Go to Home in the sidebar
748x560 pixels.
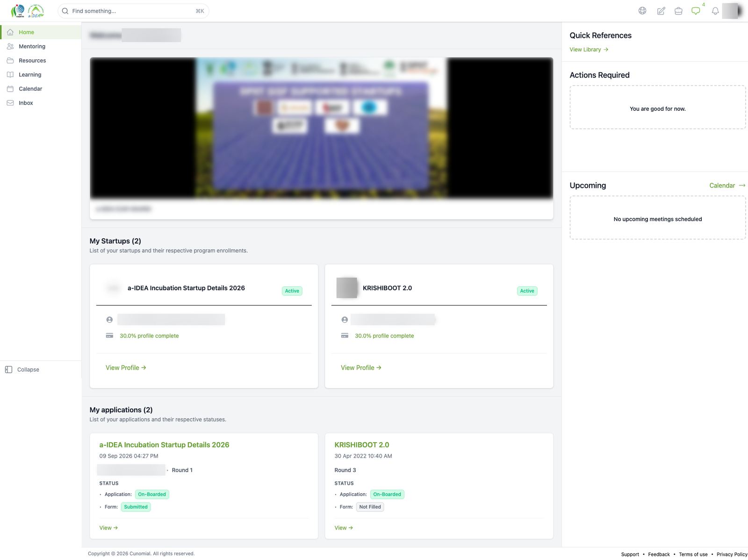(x=41, y=32)
